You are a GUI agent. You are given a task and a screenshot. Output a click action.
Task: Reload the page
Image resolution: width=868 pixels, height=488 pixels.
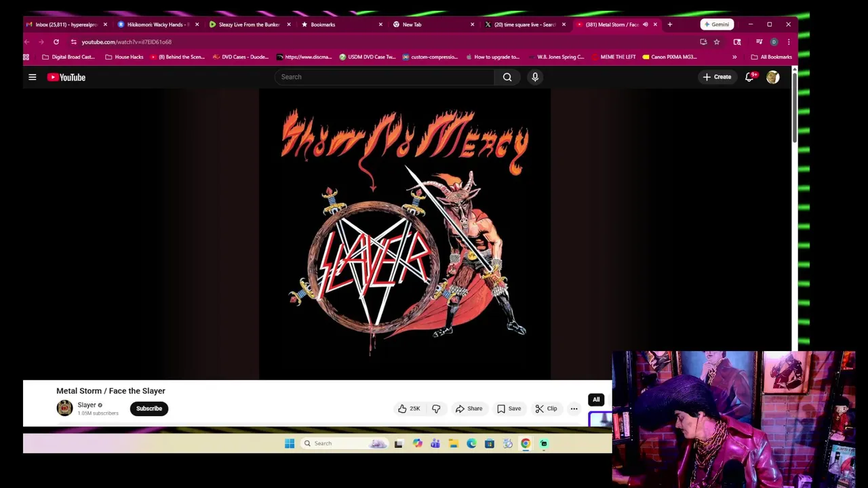tap(56, 42)
